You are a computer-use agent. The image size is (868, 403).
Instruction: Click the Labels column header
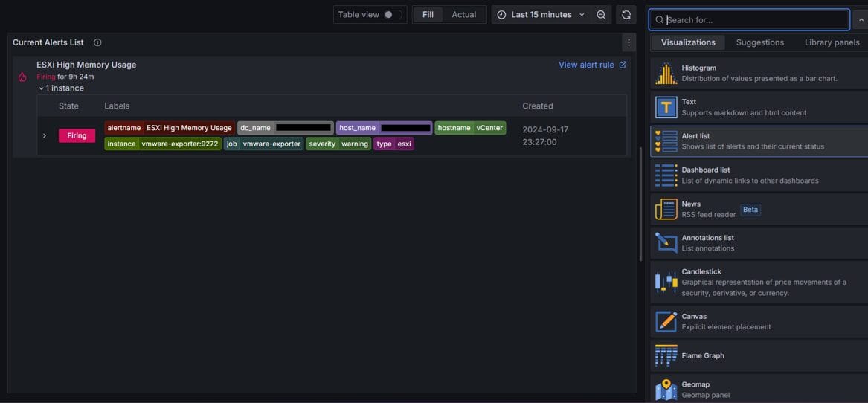(x=117, y=106)
